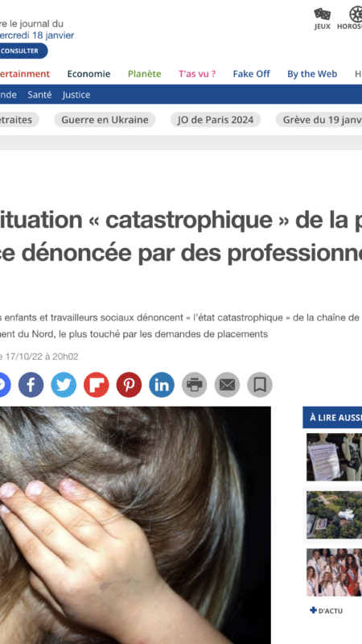Open JO de Paris 2024 tag
The image size is (362, 644).
pos(216,119)
